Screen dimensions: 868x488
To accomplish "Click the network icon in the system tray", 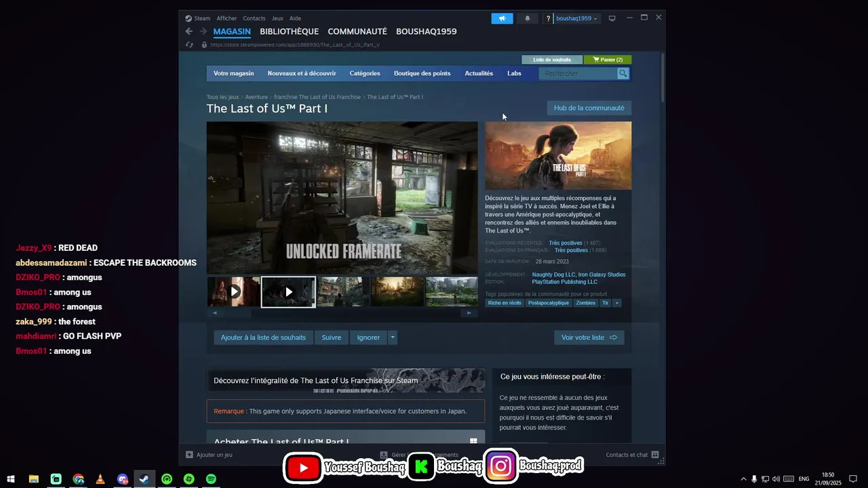I will coord(765,479).
